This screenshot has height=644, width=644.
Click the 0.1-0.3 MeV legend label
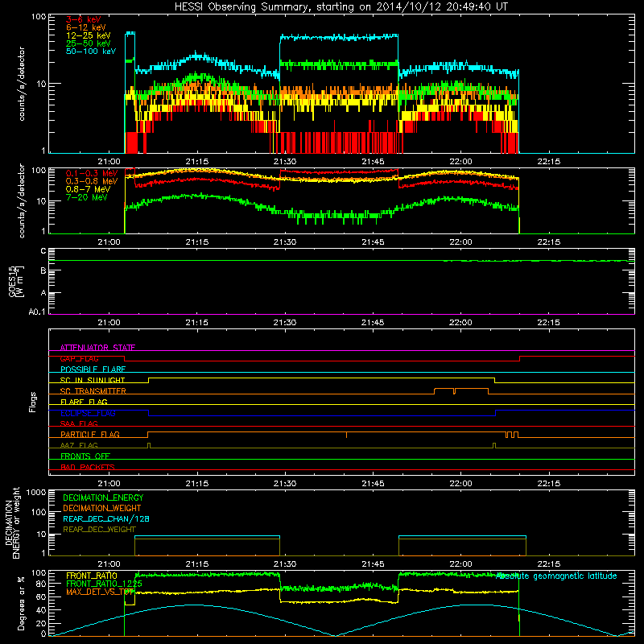coord(92,173)
